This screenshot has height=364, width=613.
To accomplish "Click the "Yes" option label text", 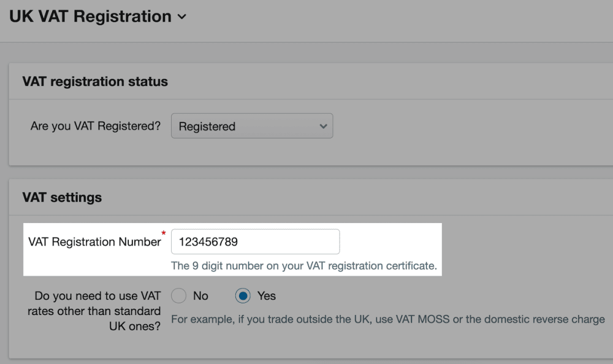I will click(267, 296).
